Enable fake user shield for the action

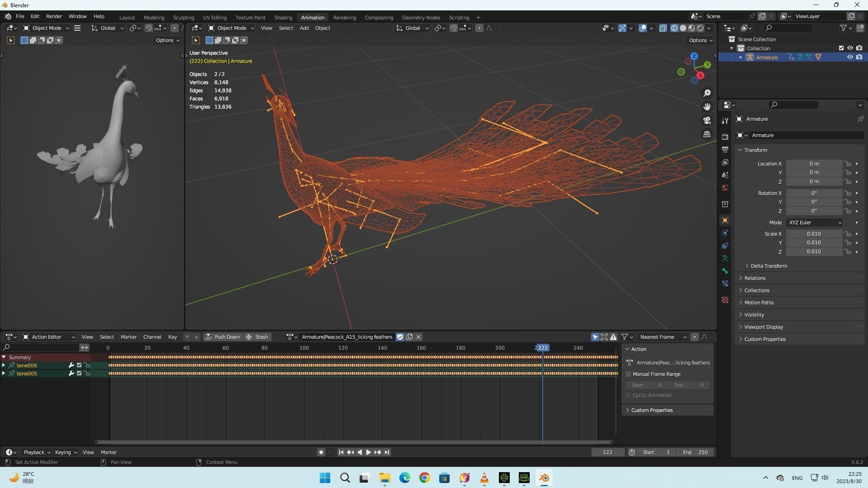[x=400, y=337]
